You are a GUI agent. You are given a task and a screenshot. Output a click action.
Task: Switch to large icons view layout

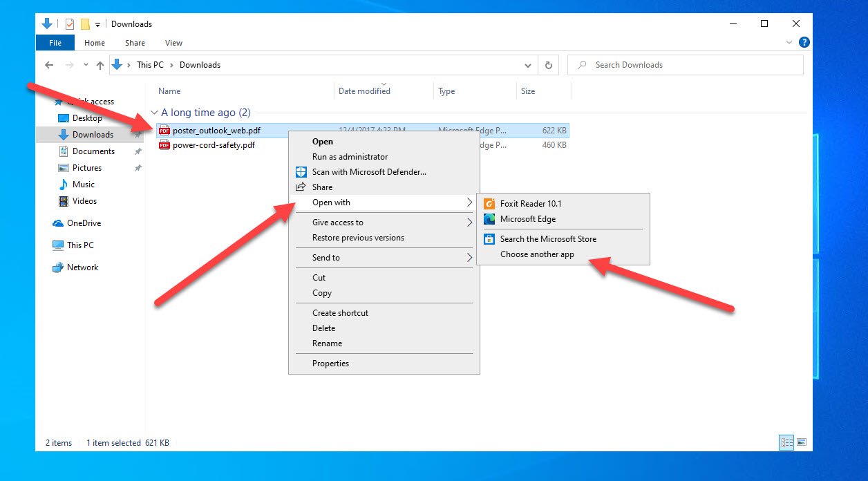[802, 442]
